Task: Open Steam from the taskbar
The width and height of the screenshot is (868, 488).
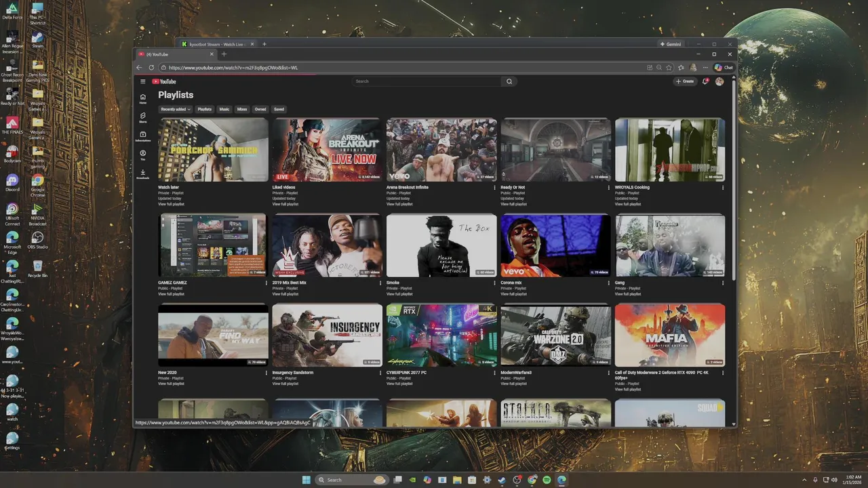Action: click(502, 480)
